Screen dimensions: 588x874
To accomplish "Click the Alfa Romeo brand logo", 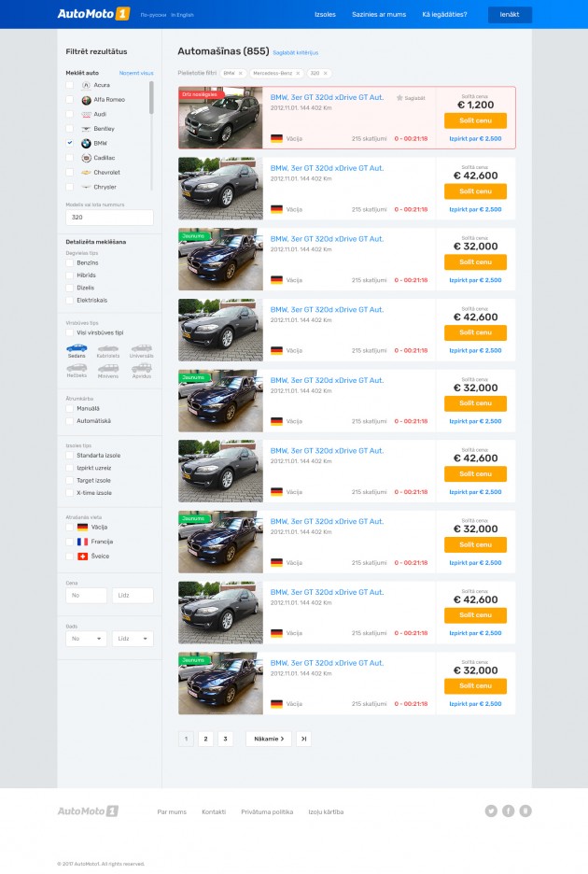I will [86, 100].
